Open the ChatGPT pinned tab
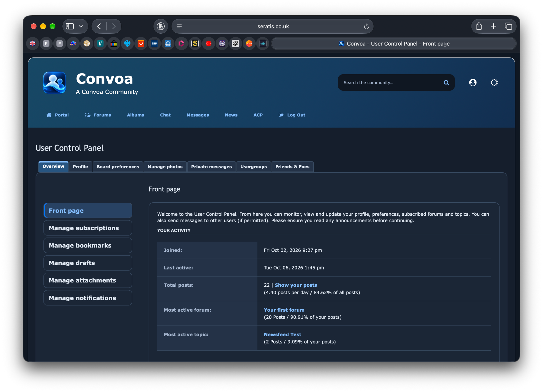The width and height of the screenshot is (543, 392). 235,43
